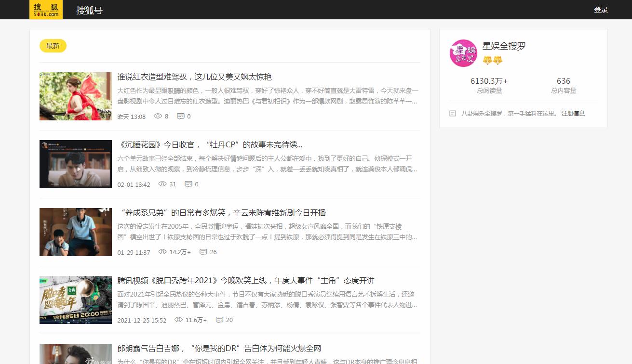Click the 636 total content count
The height and width of the screenshot is (364, 632).
click(x=564, y=81)
